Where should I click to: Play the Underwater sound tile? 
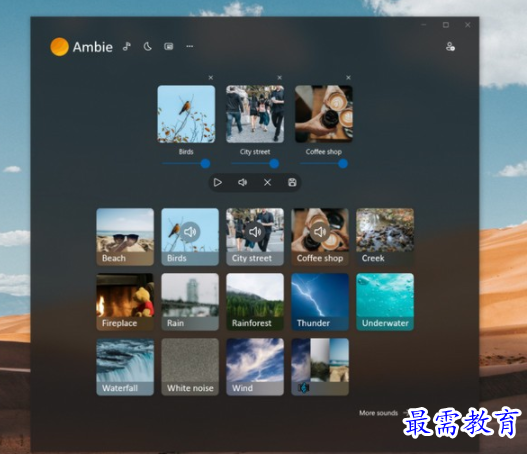point(385,302)
